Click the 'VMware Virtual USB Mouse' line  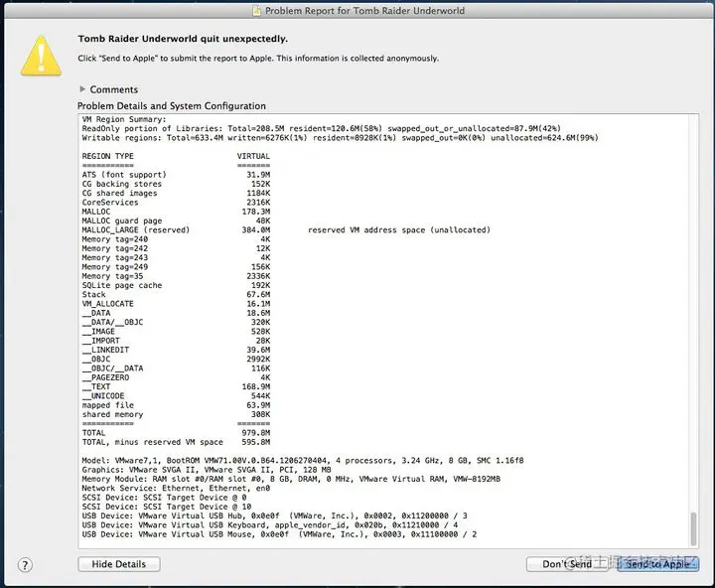279,534
